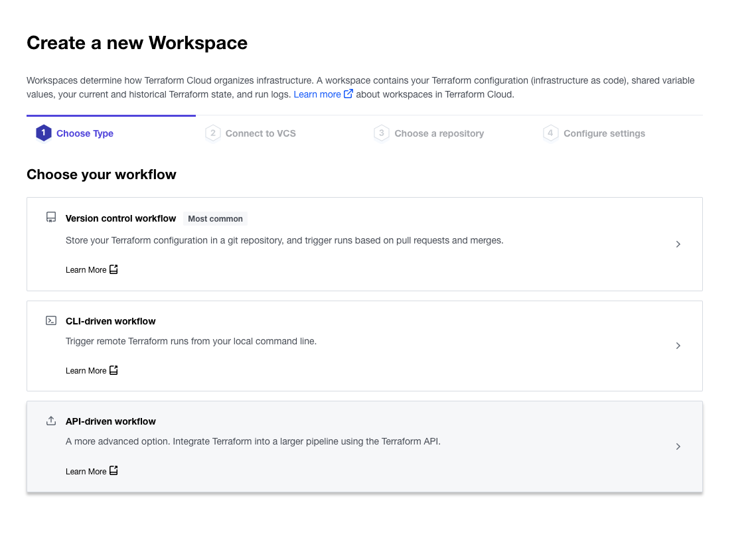The image size is (756, 552).
Task: Open the Learn more link about workspaces
Action: 317,94
